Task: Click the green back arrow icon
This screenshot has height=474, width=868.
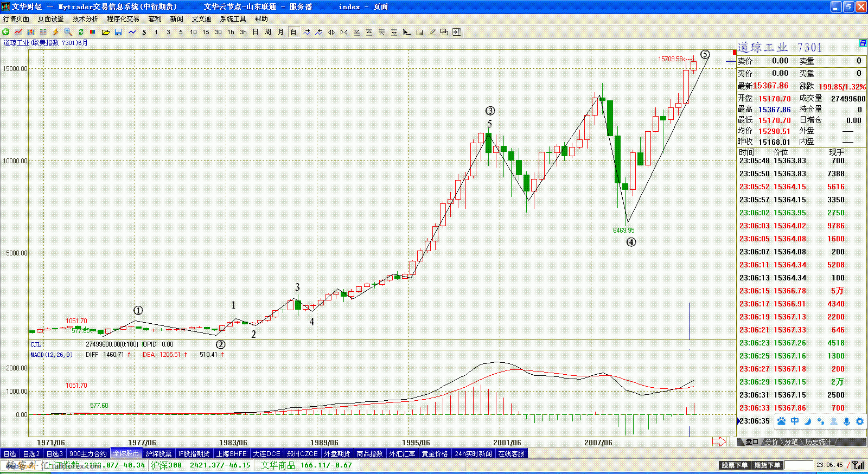Action: click(5, 32)
